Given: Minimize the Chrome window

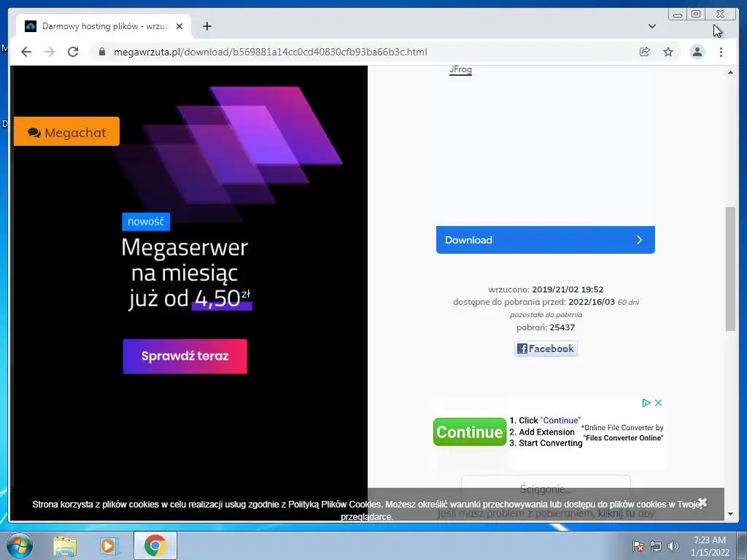Looking at the screenshot, I should 678,15.
